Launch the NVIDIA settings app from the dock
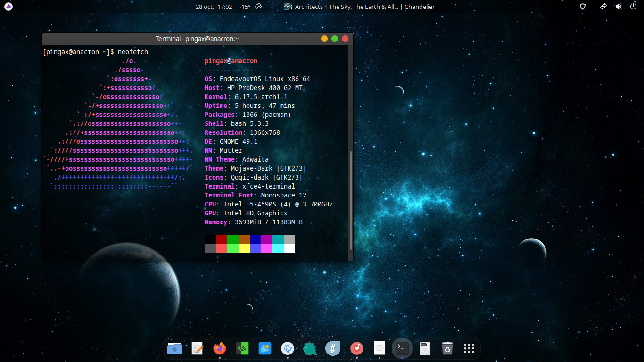 [x=242, y=348]
